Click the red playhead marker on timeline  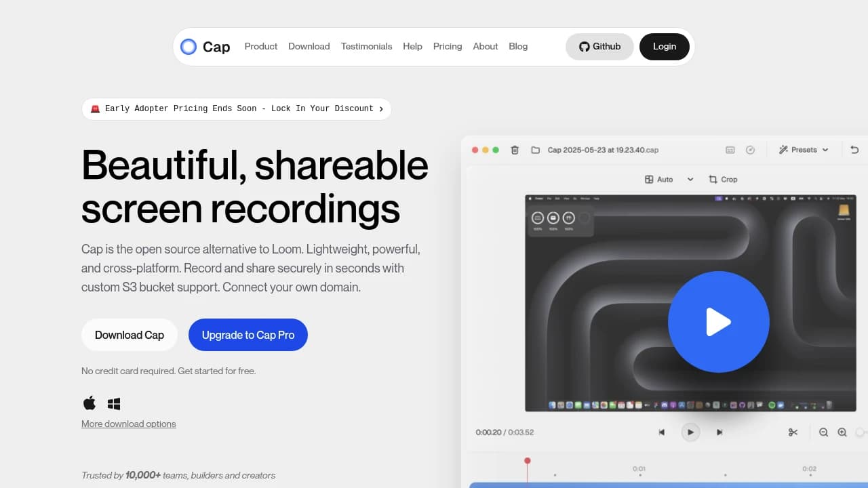pos(527,461)
